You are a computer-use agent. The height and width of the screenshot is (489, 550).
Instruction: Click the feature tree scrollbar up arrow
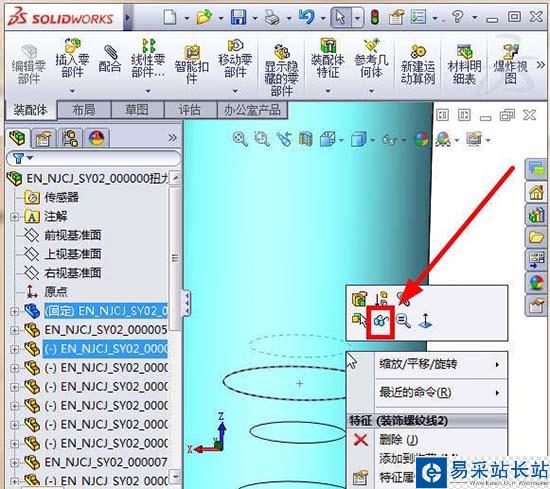click(x=176, y=178)
